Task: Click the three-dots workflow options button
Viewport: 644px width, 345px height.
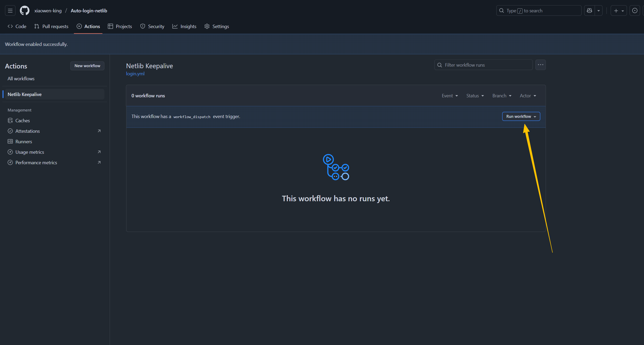Action: click(x=540, y=65)
